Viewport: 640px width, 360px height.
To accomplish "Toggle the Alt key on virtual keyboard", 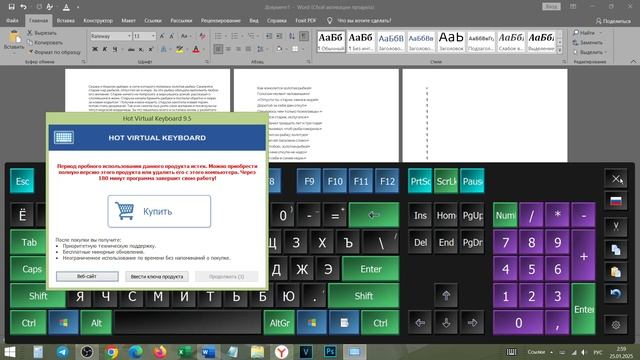I will pos(96,323).
